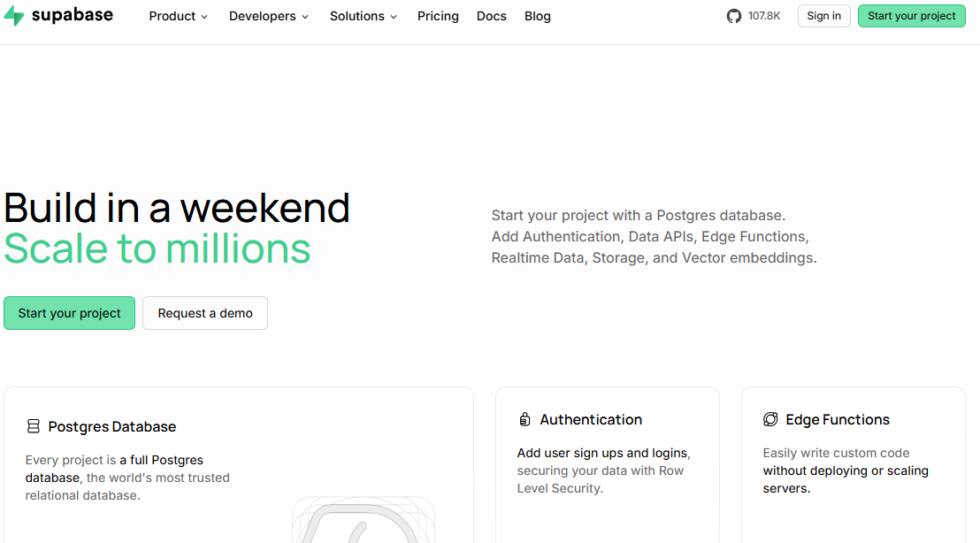Image resolution: width=980 pixels, height=543 pixels.
Task: Open the Authentication card heading
Action: [x=591, y=420]
